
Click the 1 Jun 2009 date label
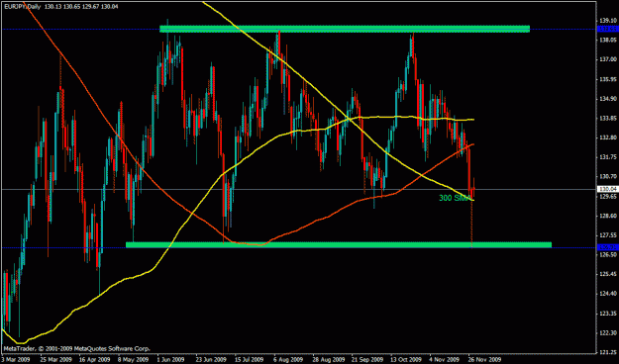point(171,360)
